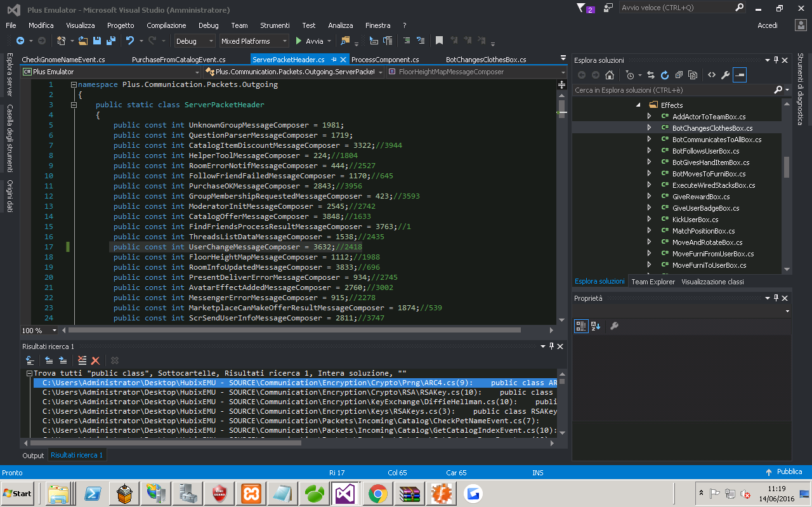Click the Save All icon
The width and height of the screenshot is (812, 507).
click(110, 41)
